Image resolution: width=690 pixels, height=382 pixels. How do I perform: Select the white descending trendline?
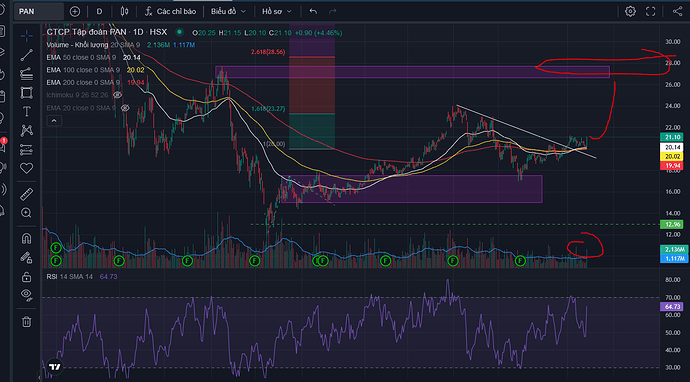click(x=526, y=131)
